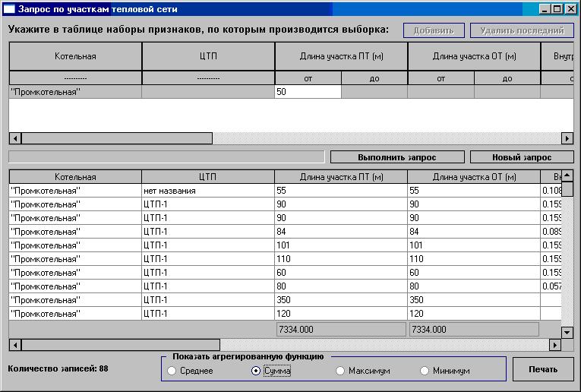Screen dimensions: 581x392
Task: Click 'ЦТП' column header in results table
Action: click(x=207, y=177)
